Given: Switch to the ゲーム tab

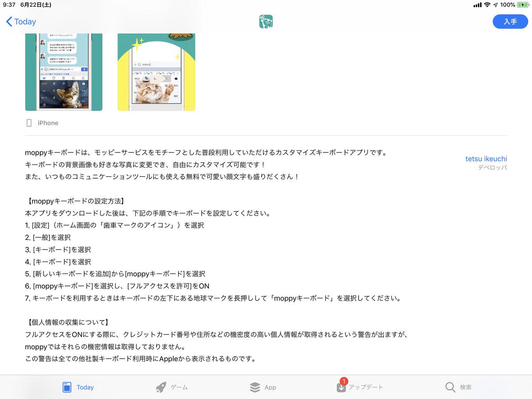Looking at the screenshot, I should click(172, 387).
